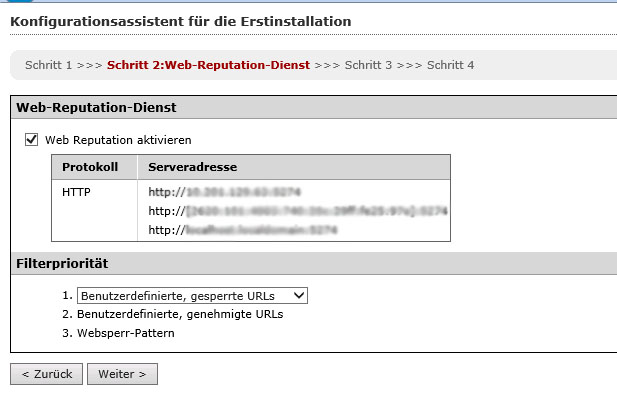Image resolution: width=617 pixels, height=401 pixels.
Task: Open the Benutzerdefinierte, gesperrte URLs dropdown
Action: click(x=192, y=295)
